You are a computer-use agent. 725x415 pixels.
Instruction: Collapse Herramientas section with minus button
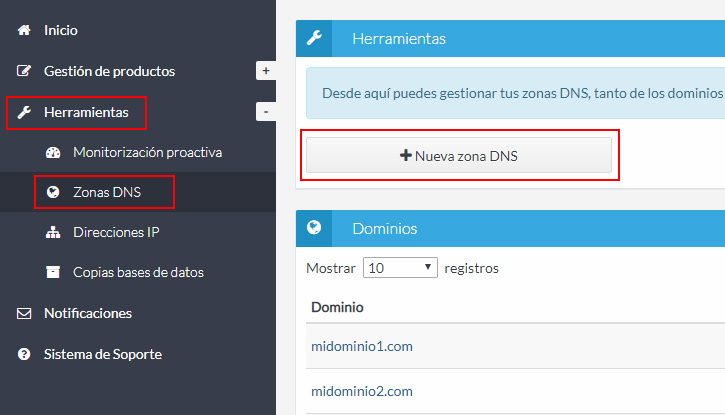(x=265, y=112)
